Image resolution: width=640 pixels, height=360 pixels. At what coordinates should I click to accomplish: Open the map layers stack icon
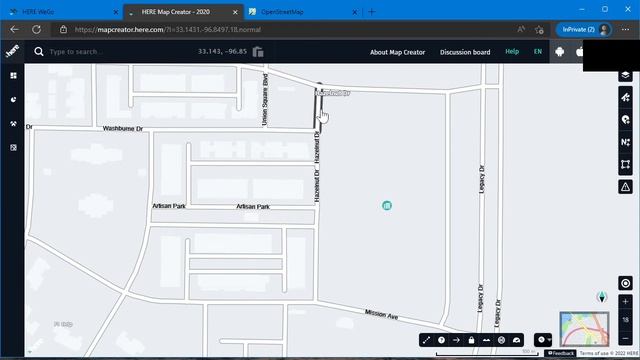coord(625,75)
